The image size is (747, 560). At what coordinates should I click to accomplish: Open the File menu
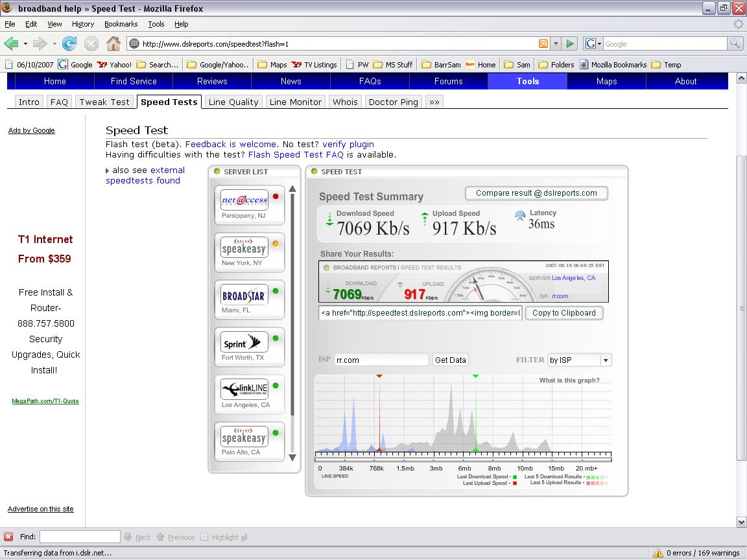(x=10, y=24)
